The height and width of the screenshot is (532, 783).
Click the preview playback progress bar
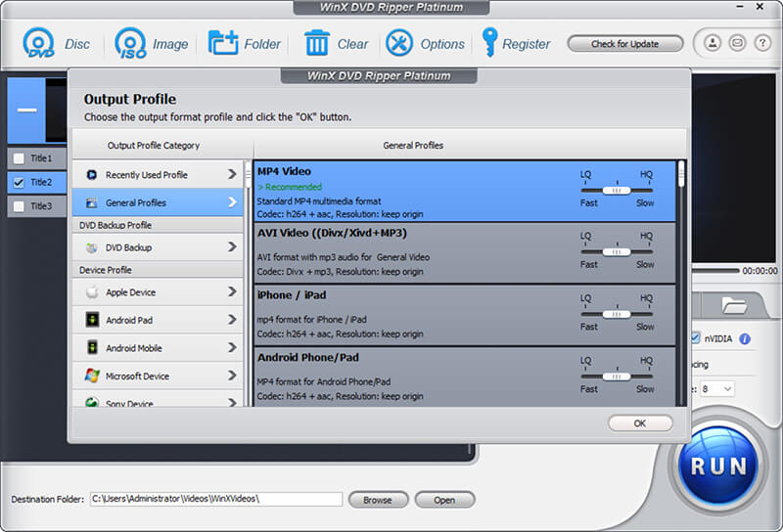[715, 271]
